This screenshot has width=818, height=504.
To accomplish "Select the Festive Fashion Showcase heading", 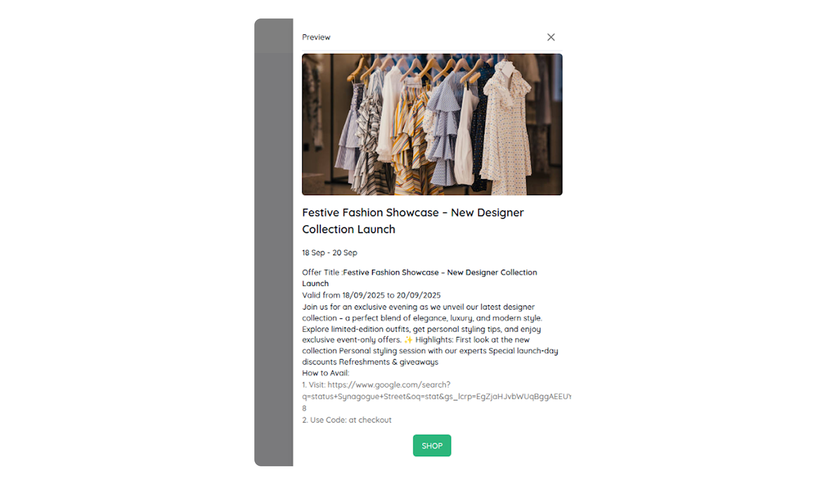I will [x=413, y=221].
